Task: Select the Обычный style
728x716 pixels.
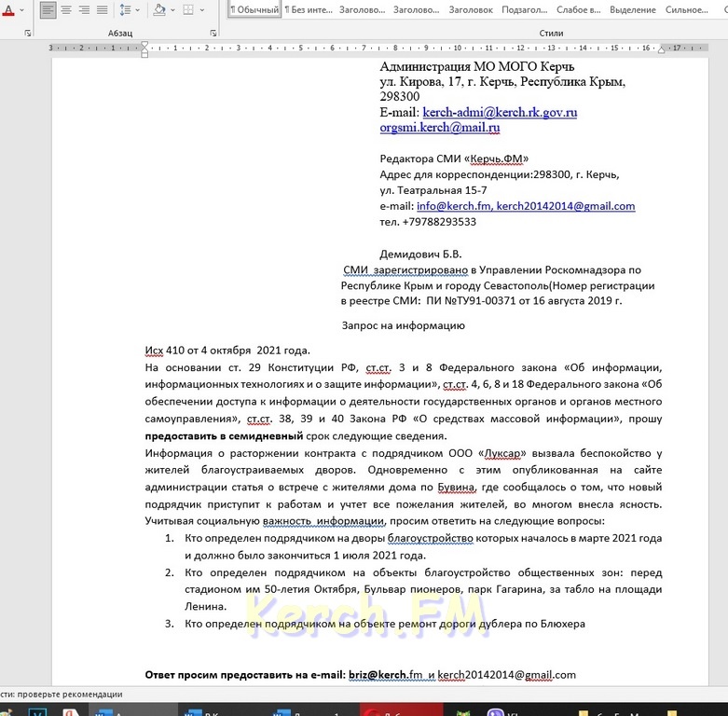Action: click(x=254, y=10)
